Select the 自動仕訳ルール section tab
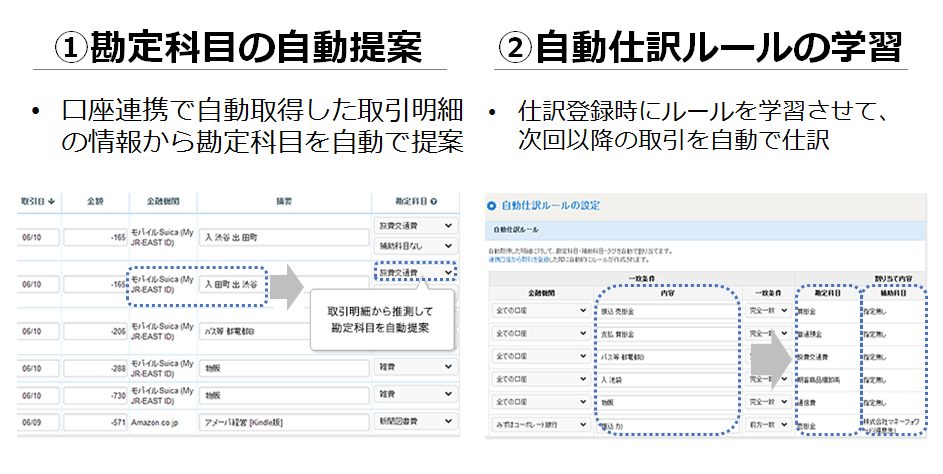 point(516,229)
